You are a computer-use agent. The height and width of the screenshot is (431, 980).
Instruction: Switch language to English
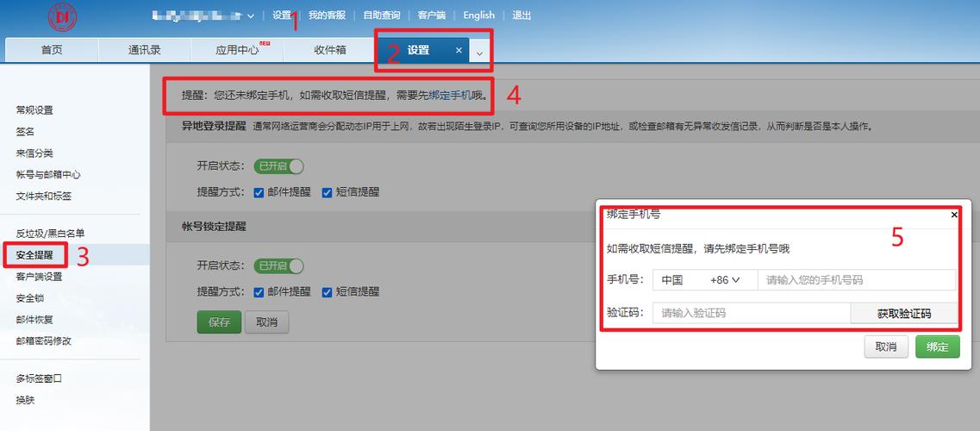(478, 16)
